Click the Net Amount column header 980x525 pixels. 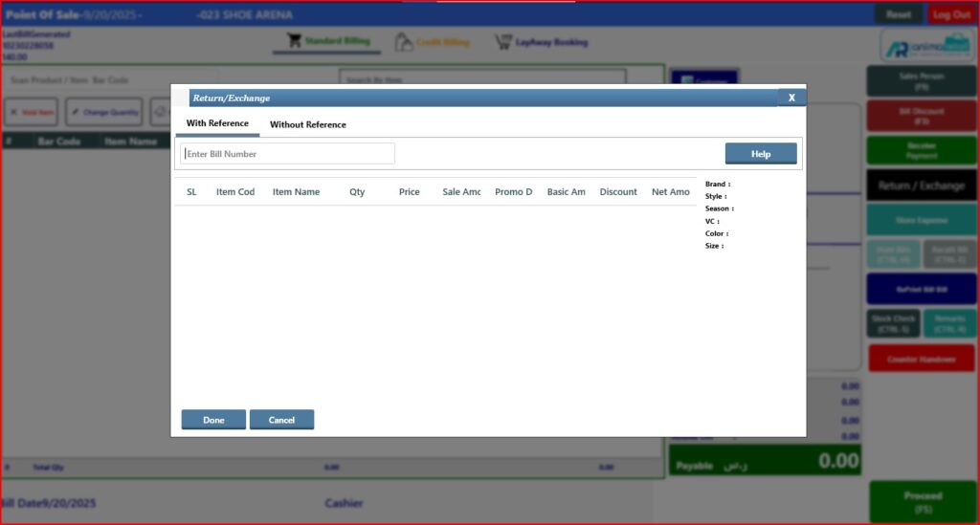[670, 192]
